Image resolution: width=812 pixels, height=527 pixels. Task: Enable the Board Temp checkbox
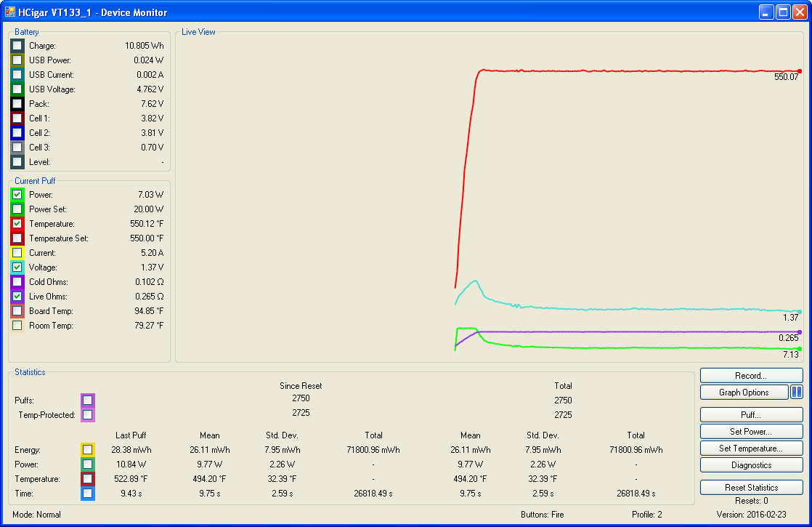(17, 311)
